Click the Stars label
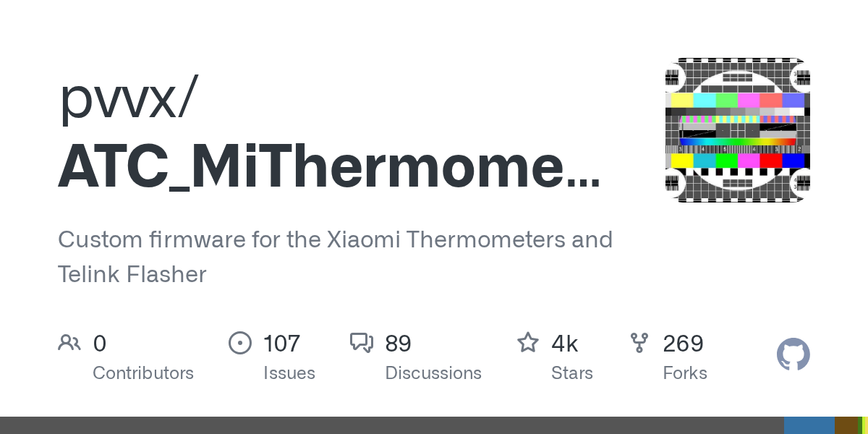The image size is (868, 434). (x=572, y=373)
